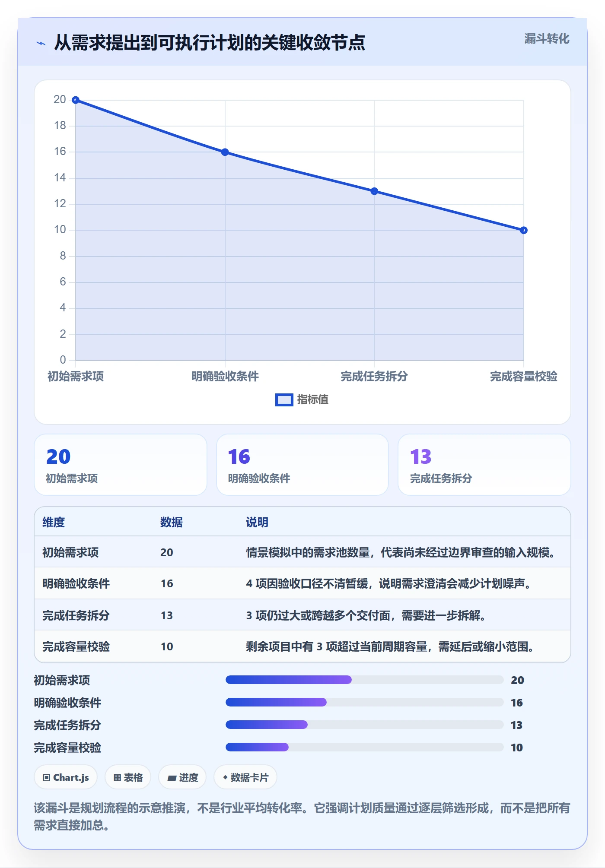Click the 漏斗转化 badge in header
Image resolution: width=605 pixels, height=868 pixels.
click(547, 39)
